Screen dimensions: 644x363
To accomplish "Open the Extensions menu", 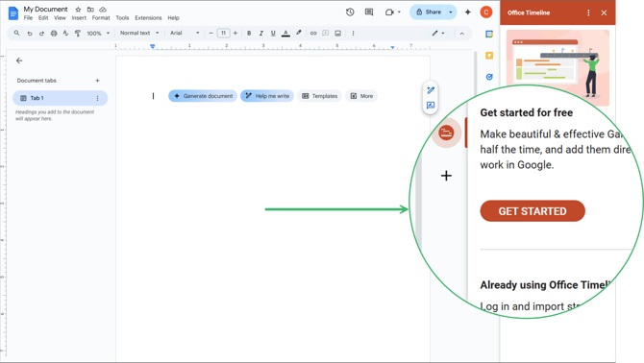I will point(148,18).
